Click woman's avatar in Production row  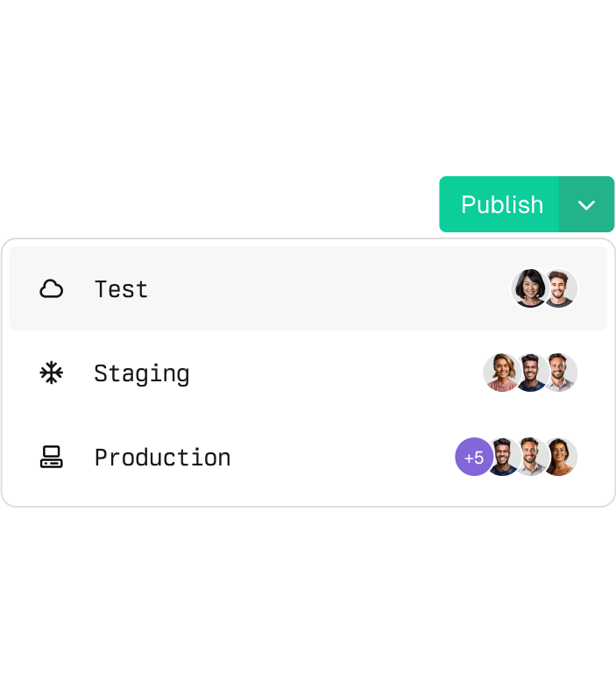coord(561,457)
